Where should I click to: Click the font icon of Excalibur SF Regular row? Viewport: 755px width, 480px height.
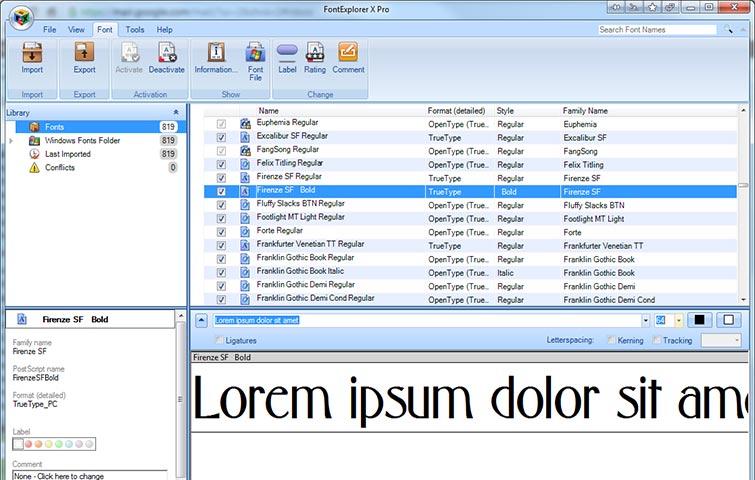coord(245,137)
